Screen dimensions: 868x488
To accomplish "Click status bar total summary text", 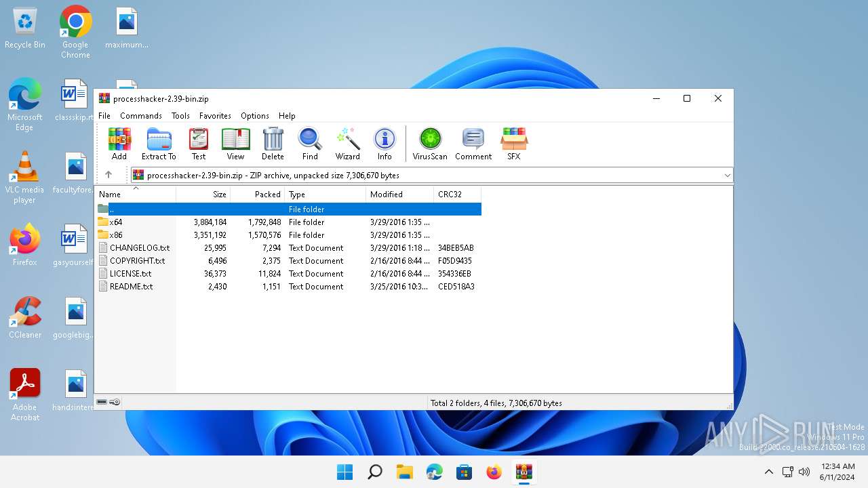I will point(496,403).
